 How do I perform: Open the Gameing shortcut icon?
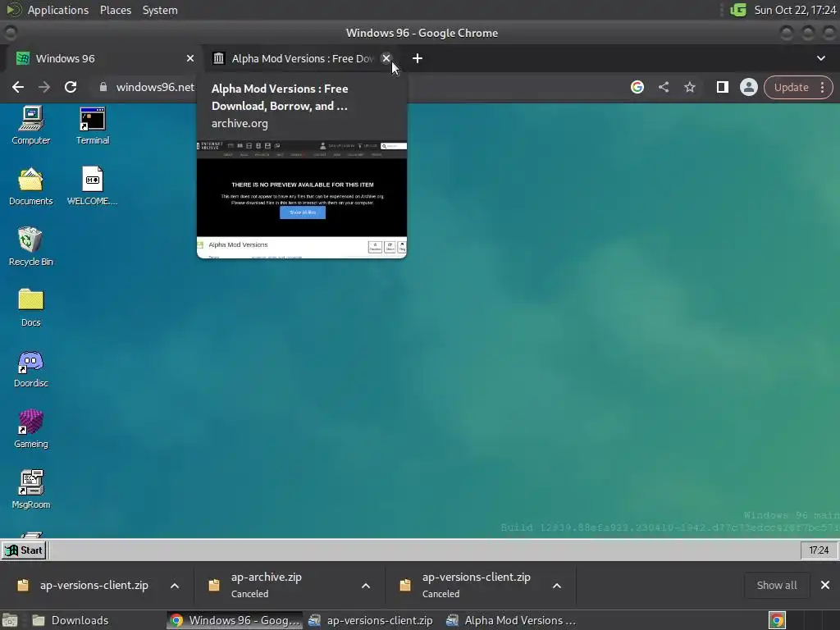click(x=31, y=429)
